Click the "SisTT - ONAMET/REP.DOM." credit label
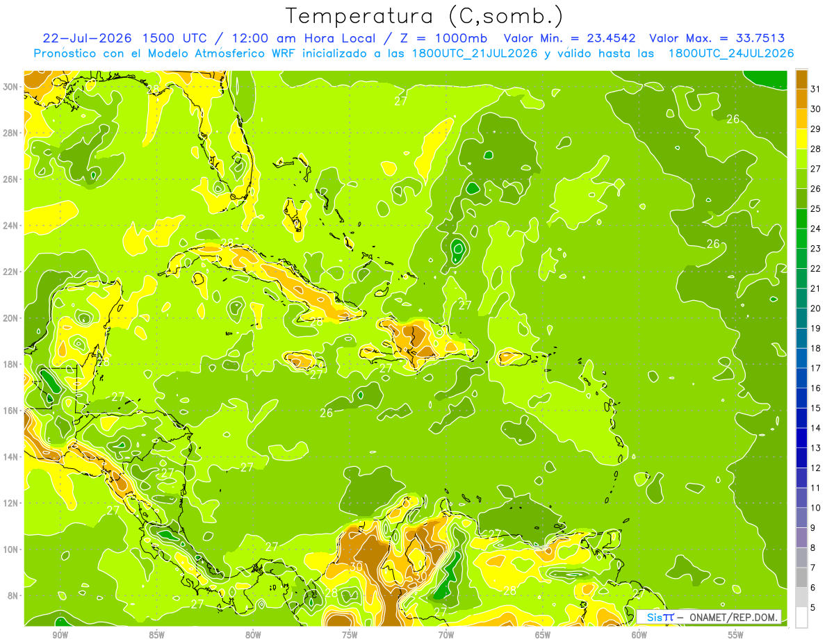This screenshot has height=644, width=834. (708, 617)
